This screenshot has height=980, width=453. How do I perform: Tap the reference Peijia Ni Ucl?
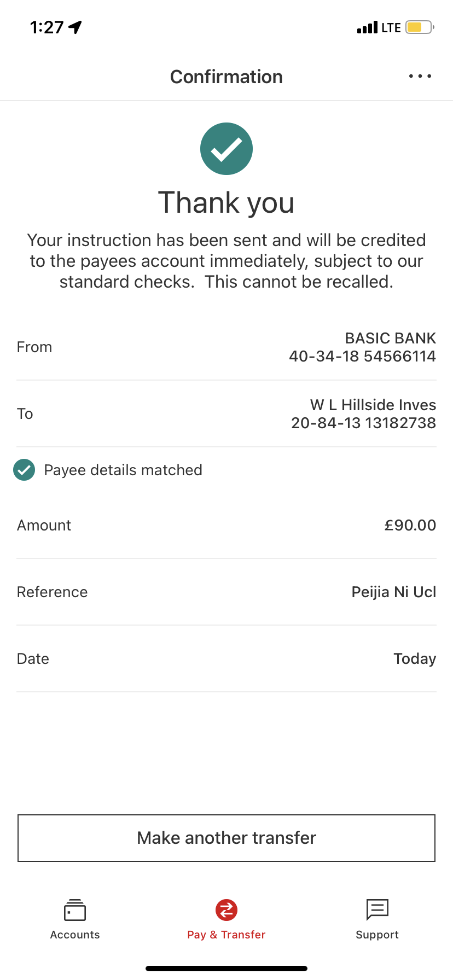coord(393,592)
